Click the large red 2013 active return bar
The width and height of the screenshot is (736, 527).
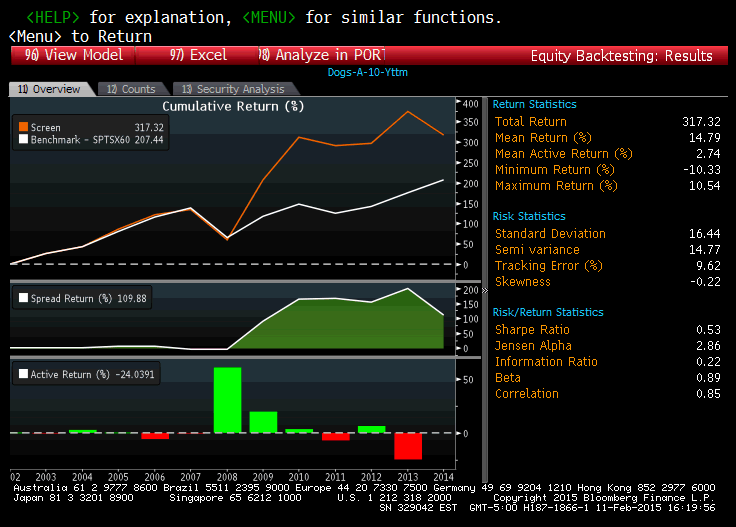click(x=408, y=446)
